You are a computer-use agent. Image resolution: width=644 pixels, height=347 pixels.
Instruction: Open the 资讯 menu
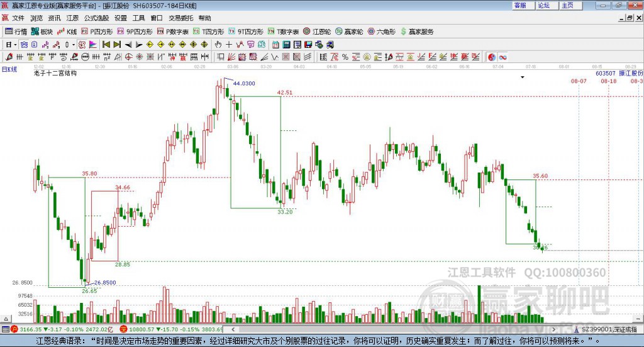pyautogui.click(x=54, y=18)
